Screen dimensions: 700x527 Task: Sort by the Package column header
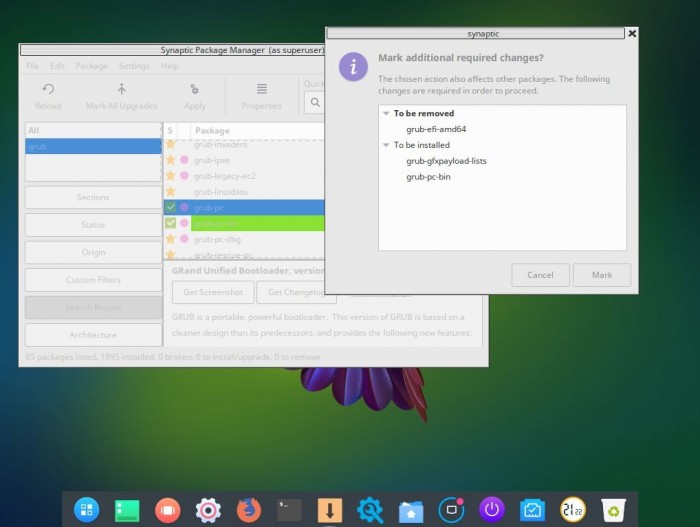[x=258, y=130]
